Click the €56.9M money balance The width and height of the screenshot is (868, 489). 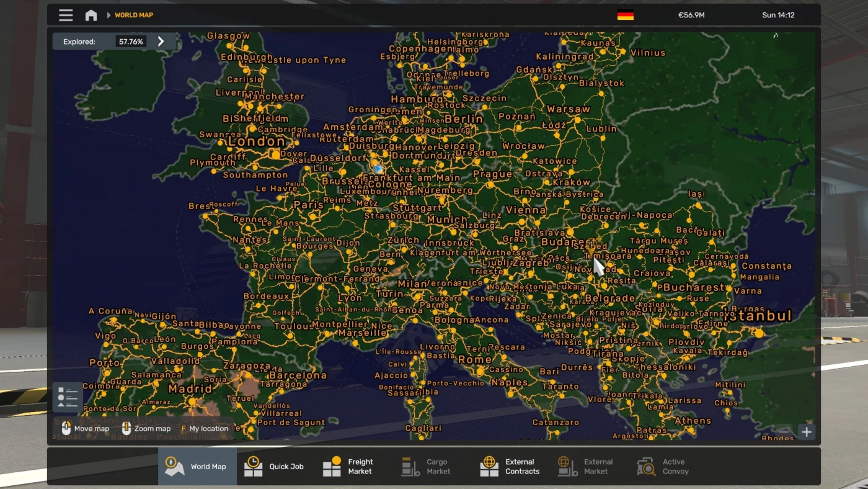691,15
